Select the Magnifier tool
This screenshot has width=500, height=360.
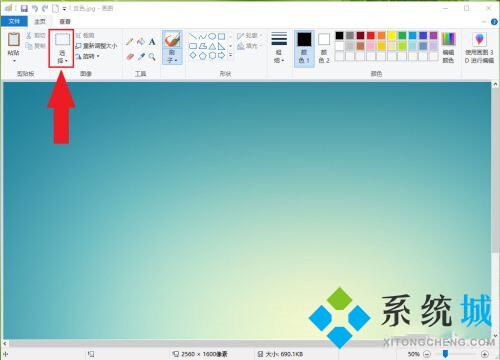click(x=152, y=57)
